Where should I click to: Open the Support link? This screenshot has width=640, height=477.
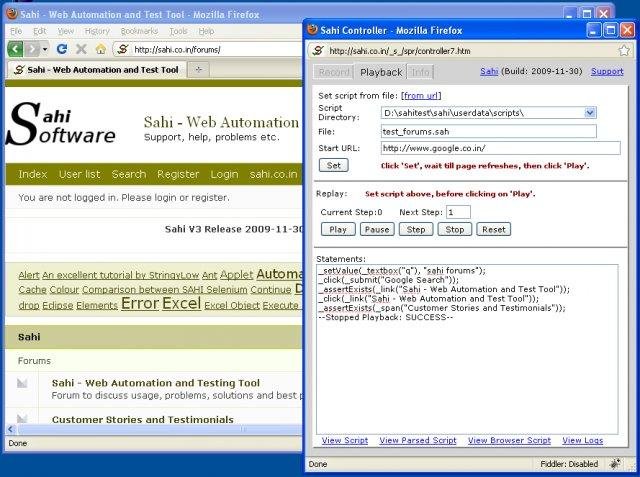(607, 71)
